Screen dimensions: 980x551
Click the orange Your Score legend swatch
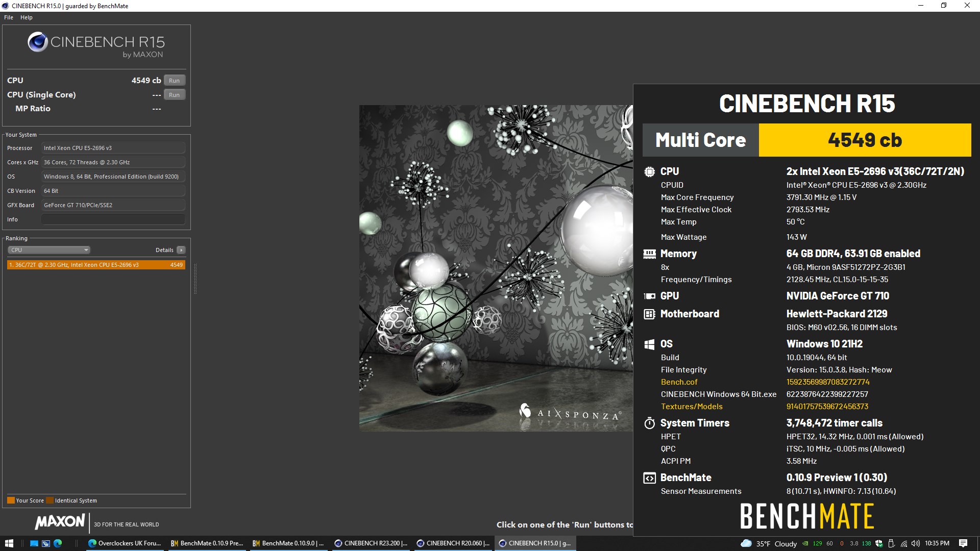coord(11,500)
